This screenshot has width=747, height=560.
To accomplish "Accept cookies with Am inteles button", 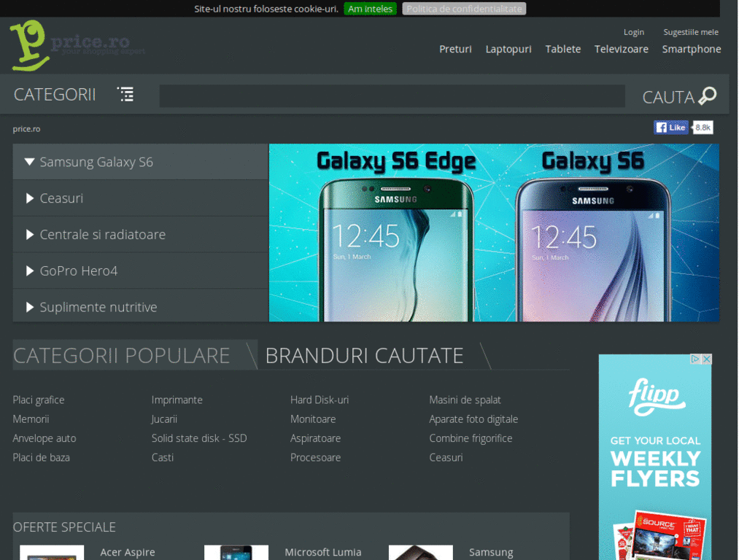I will click(x=370, y=9).
